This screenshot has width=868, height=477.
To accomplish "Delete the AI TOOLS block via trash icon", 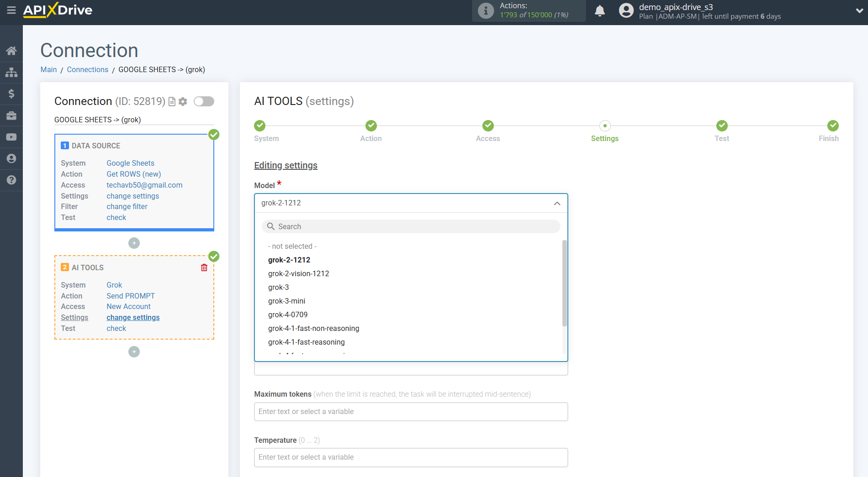I will tap(204, 267).
